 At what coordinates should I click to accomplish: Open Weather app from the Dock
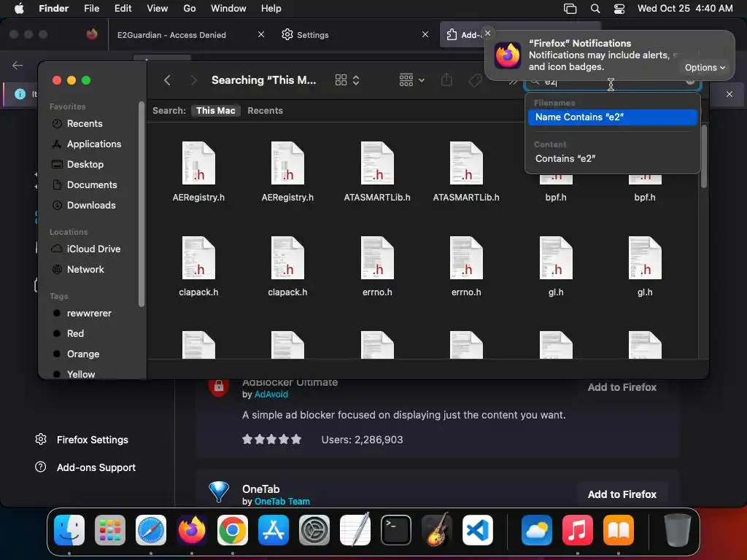(x=537, y=530)
